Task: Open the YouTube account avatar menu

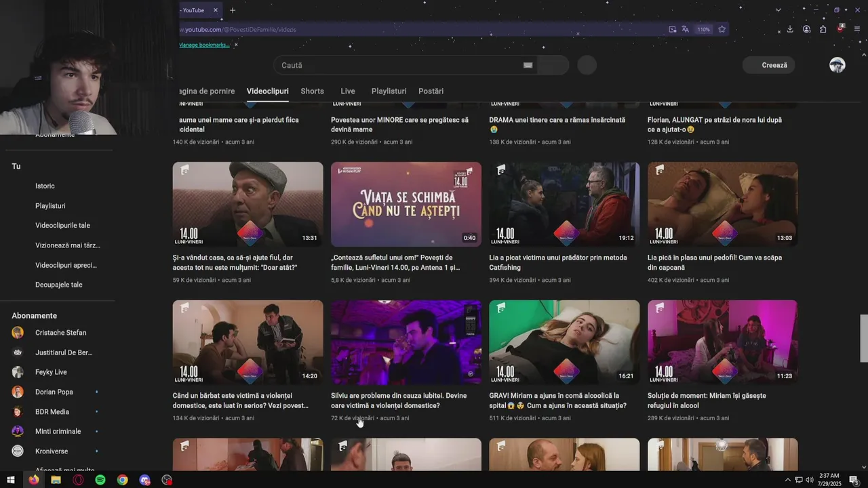Action: click(x=837, y=65)
